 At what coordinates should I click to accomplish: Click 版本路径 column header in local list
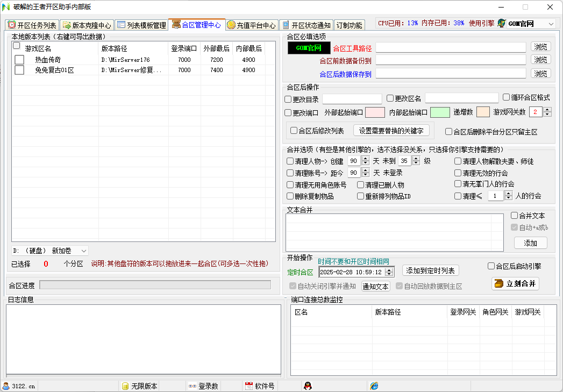pos(133,48)
